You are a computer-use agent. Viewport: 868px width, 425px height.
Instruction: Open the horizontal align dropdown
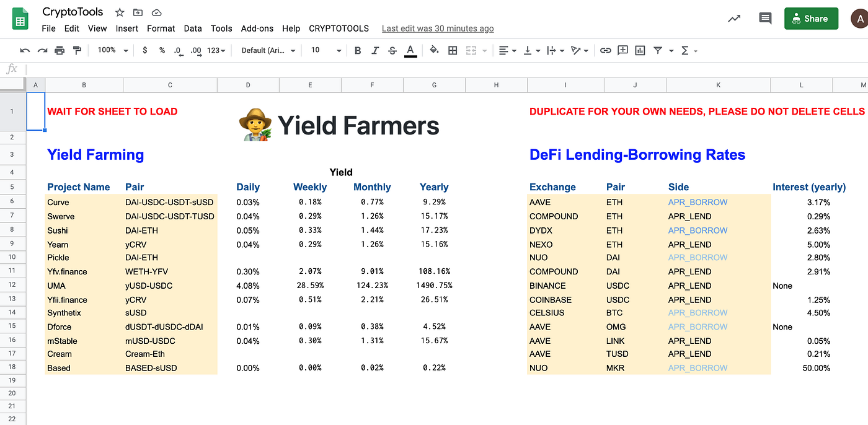508,50
